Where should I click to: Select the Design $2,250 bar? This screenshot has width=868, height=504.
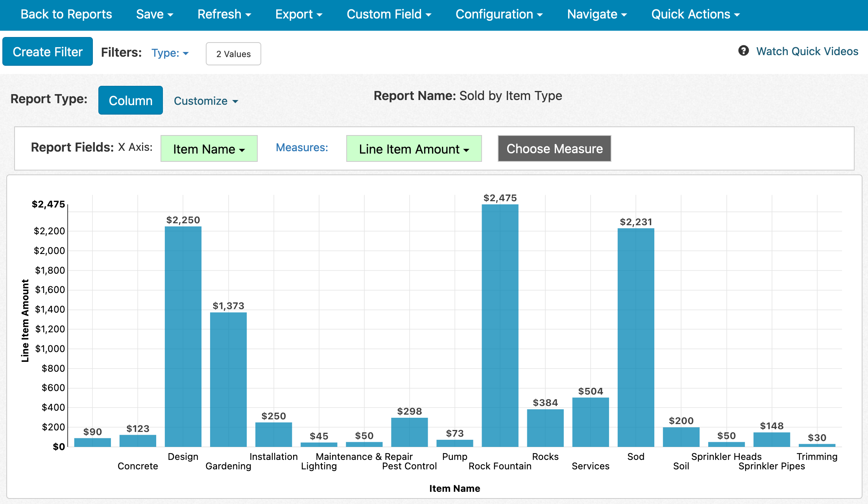(x=183, y=336)
